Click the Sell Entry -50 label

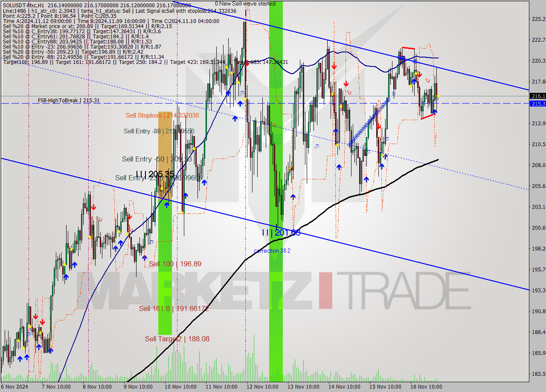click(157, 159)
